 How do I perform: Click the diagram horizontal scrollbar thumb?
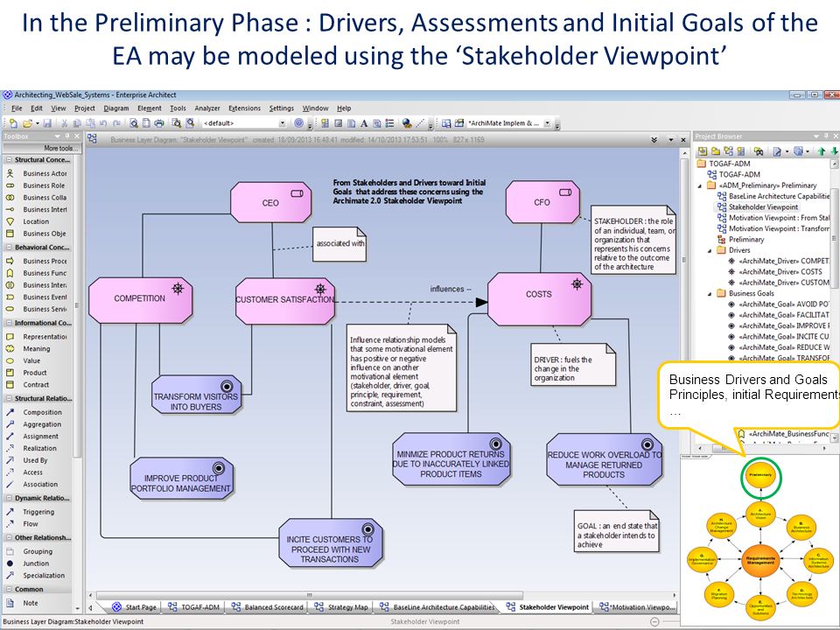click(309, 595)
